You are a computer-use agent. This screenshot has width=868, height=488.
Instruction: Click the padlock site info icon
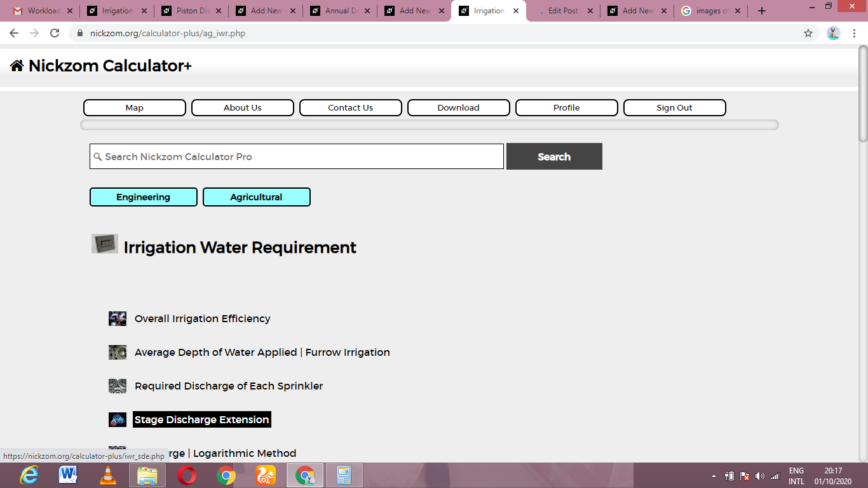tap(79, 33)
